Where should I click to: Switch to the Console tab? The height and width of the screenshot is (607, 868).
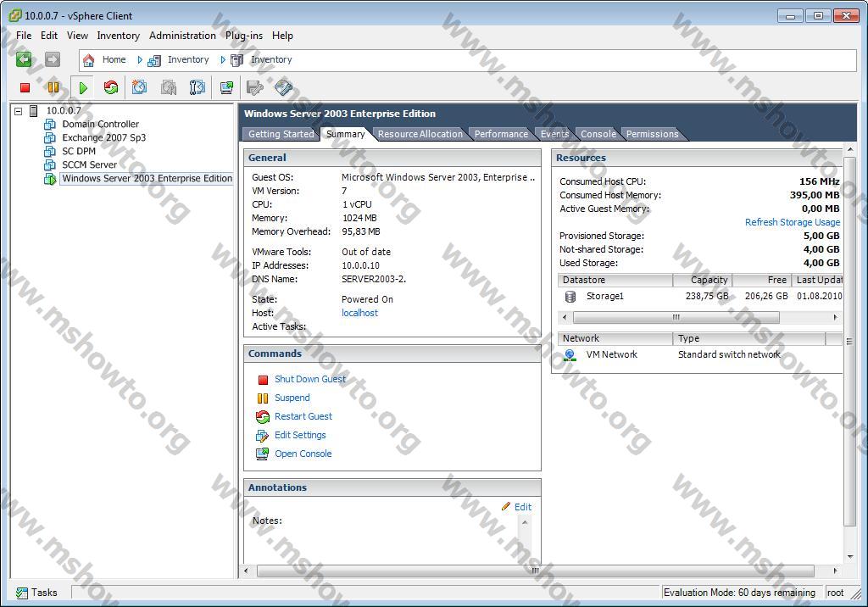coord(598,134)
